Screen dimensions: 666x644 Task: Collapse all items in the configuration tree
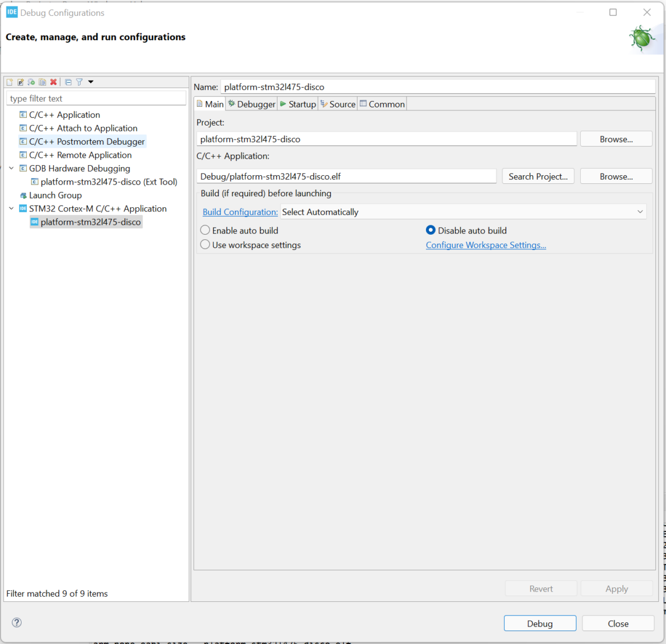pos(68,82)
